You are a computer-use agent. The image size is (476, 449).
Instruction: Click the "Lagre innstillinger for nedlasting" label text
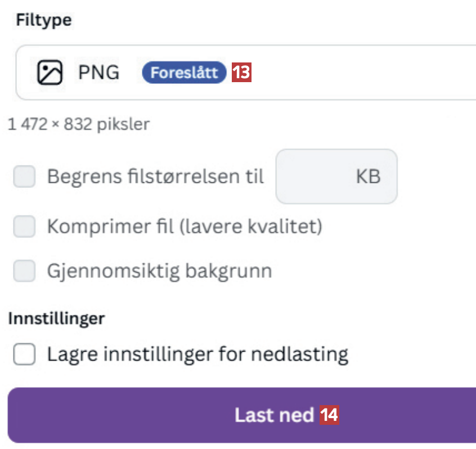click(197, 354)
